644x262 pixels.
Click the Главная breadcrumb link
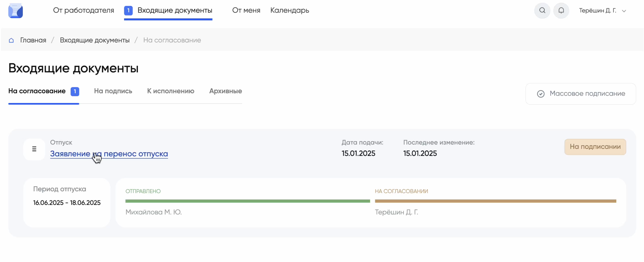(x=33, y=40)
